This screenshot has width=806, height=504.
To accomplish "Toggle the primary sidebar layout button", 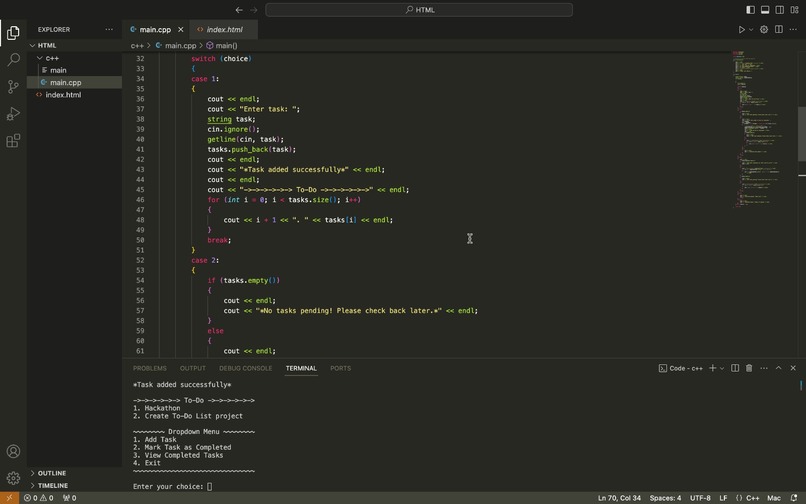I will (750, 10).
